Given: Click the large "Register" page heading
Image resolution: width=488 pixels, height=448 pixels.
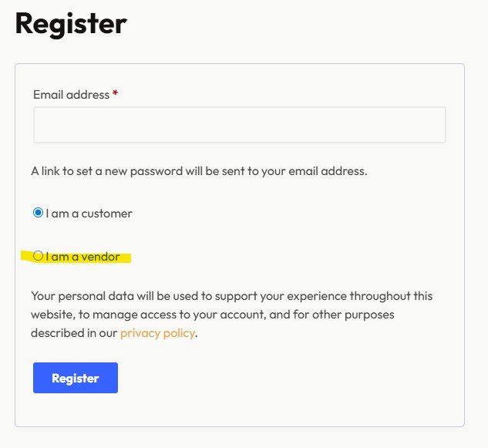Looking at the screenshot, I should (71, 24).
